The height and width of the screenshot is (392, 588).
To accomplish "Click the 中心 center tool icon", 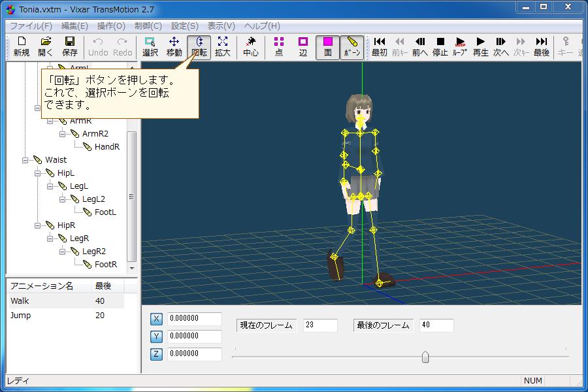I will 250,46.
